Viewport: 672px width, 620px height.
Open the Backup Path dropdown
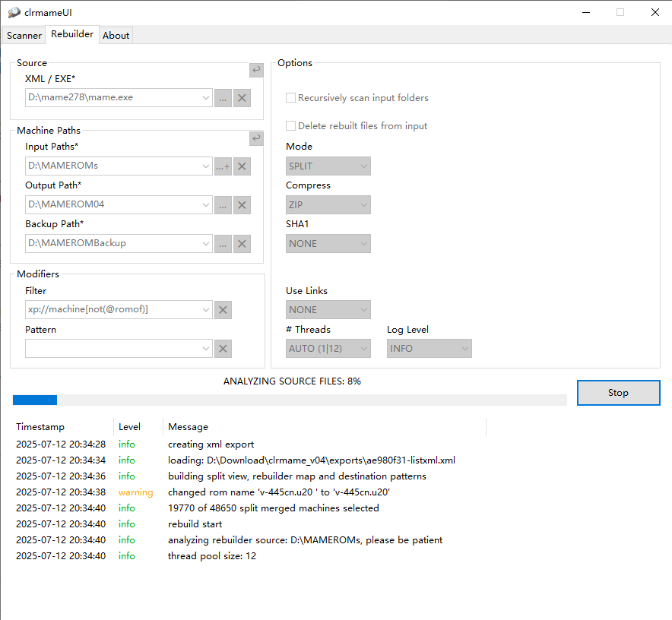(206, 243)
